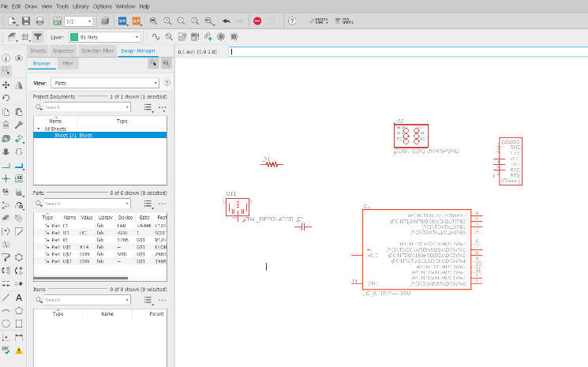The width and height of the screenshot is (588, 367).
Task: Click the green 91 Nets color swatch
Action: (x=74, y=37)
